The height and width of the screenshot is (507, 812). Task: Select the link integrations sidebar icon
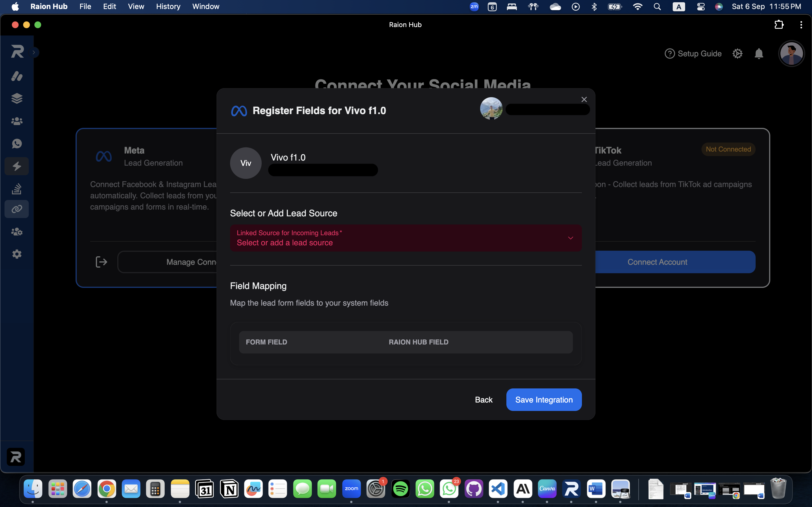click(17, 209)
